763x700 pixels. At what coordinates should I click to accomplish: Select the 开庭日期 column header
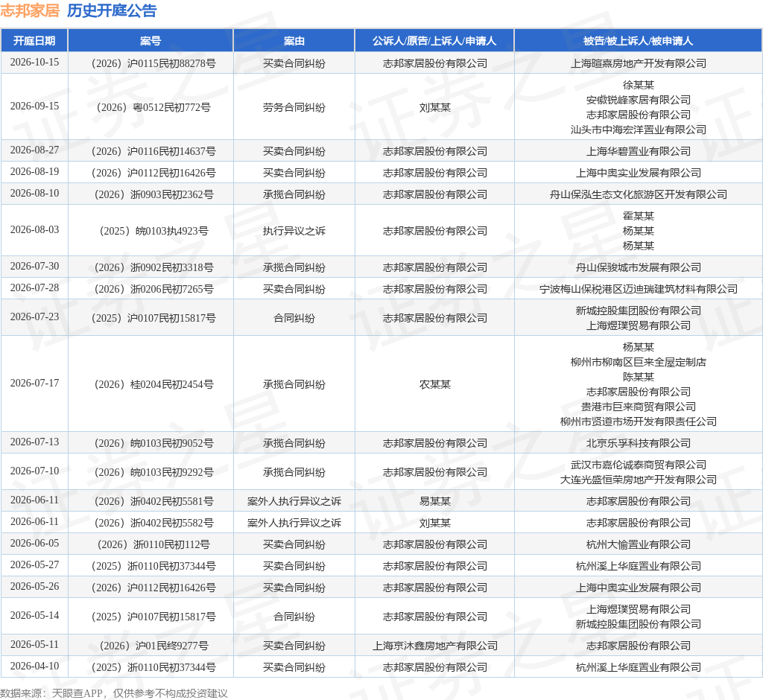[34, 41]
